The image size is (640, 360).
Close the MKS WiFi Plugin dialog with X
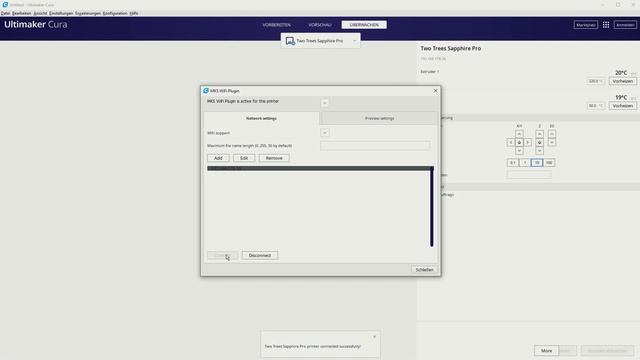click(x=435, y=91)
